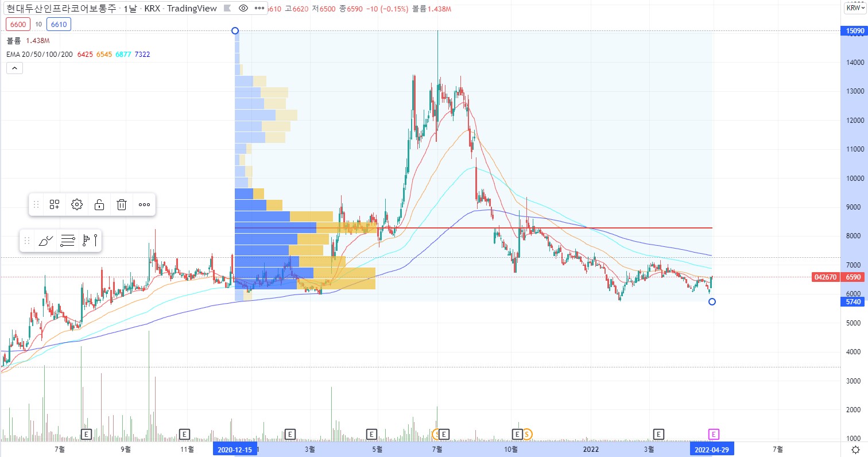Click the KRX exchange label in title
This screenshot has width=868, height=457.
click(152, 9)
